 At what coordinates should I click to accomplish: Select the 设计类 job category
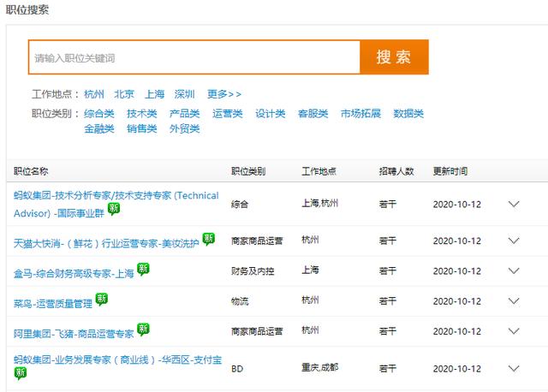coord(271,114)
